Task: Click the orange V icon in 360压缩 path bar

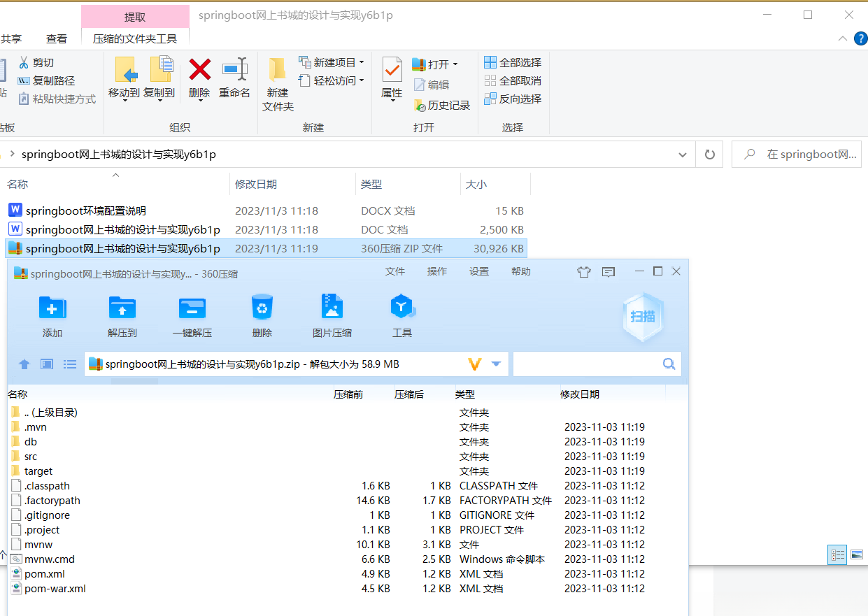Action: pos(475,364)
